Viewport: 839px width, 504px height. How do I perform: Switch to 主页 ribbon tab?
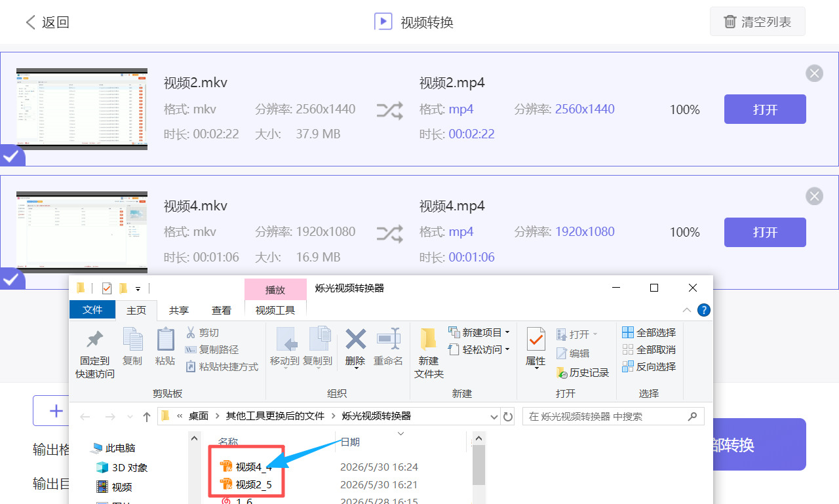click(x=136, y=311)
